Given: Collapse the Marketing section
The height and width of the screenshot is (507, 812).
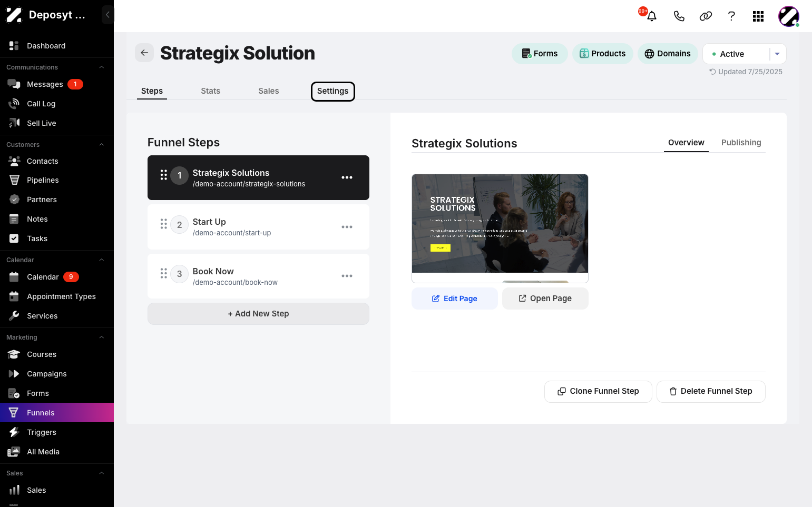Looking at the screenshot, I should coord(102,337).
